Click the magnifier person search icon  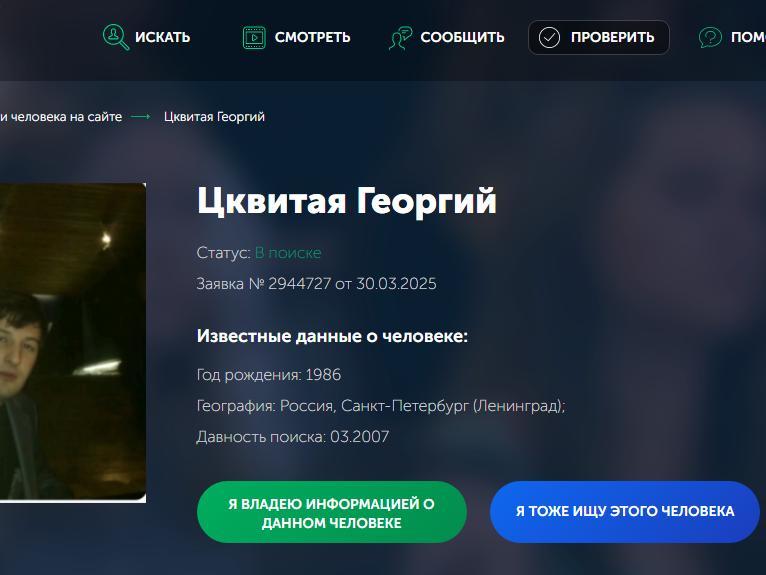tap(116, 37)
